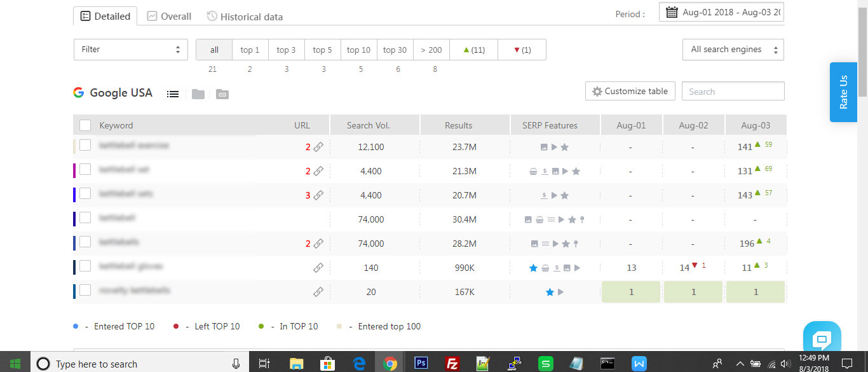Viewport: 868px width, 372px height.
Task: Click URL link icon in 167K results row
Action: (318, 292)
